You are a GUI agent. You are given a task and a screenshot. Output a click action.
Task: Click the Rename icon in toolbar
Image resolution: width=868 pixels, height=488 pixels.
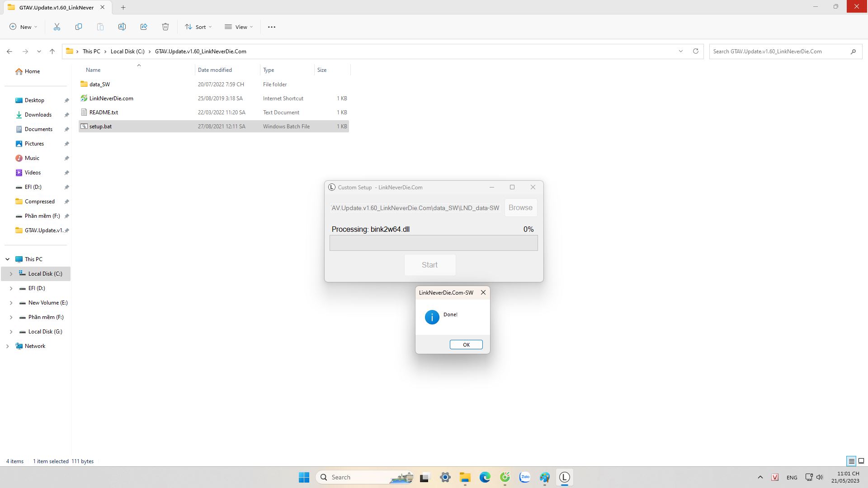click(122, 27)
